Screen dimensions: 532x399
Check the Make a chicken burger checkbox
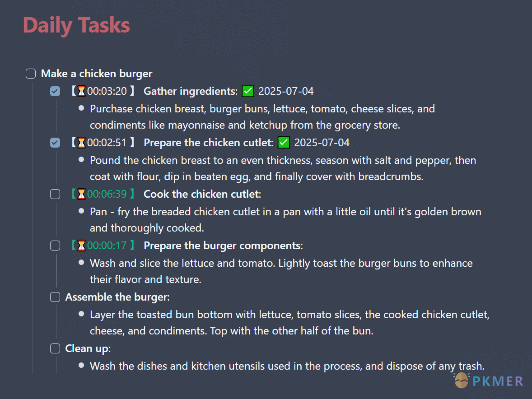pos(31,74)
